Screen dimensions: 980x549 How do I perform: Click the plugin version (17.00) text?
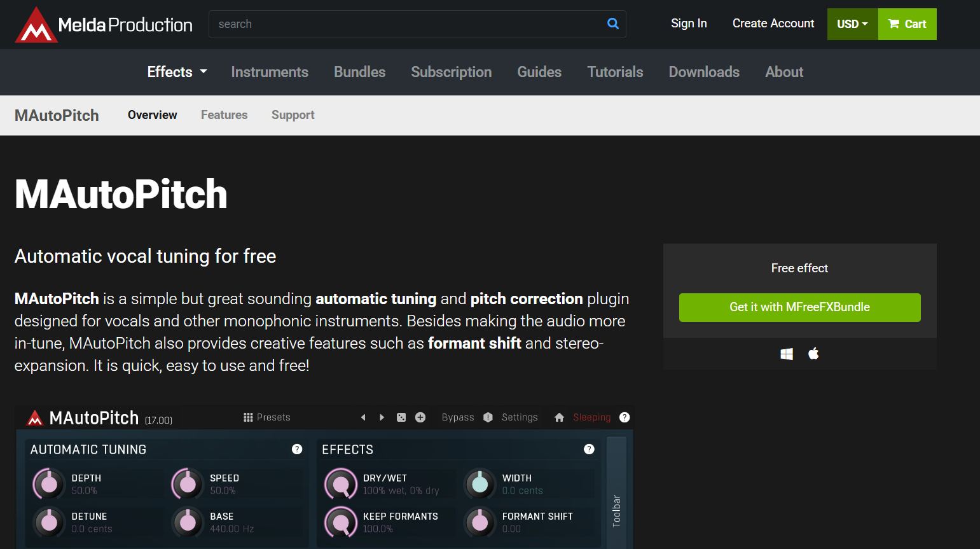click(158, 420)
